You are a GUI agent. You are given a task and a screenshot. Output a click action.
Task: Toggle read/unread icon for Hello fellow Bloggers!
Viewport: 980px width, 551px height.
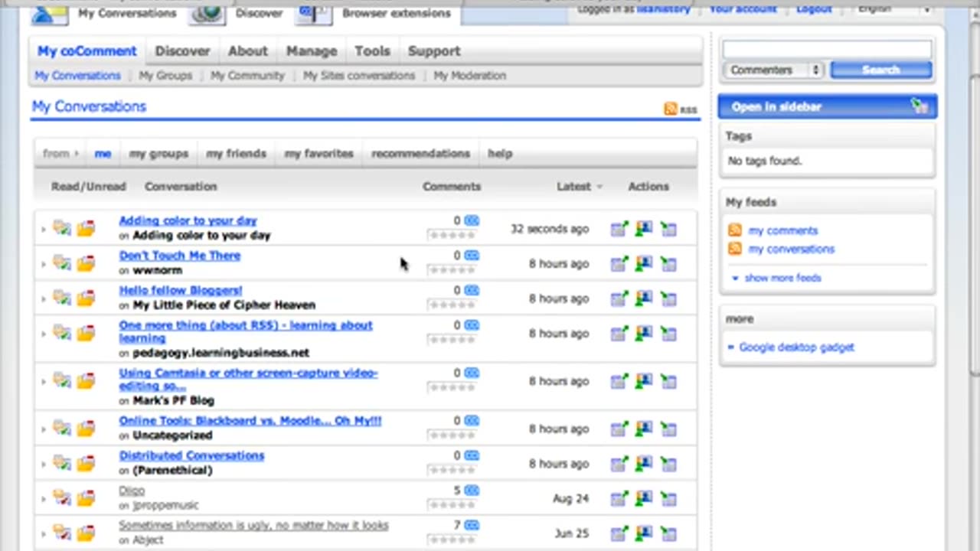pyautogui.click(x=62, y=298)
